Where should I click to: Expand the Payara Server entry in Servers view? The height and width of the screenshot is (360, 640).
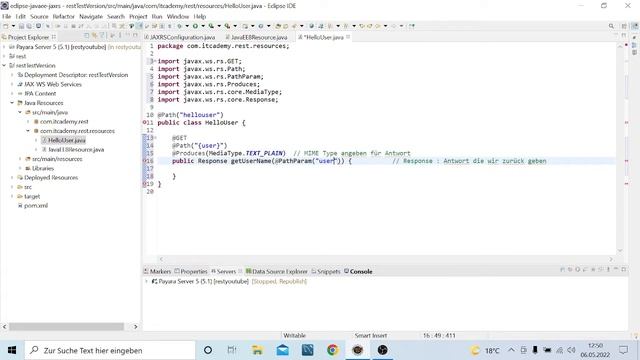[x=147, y=282]
